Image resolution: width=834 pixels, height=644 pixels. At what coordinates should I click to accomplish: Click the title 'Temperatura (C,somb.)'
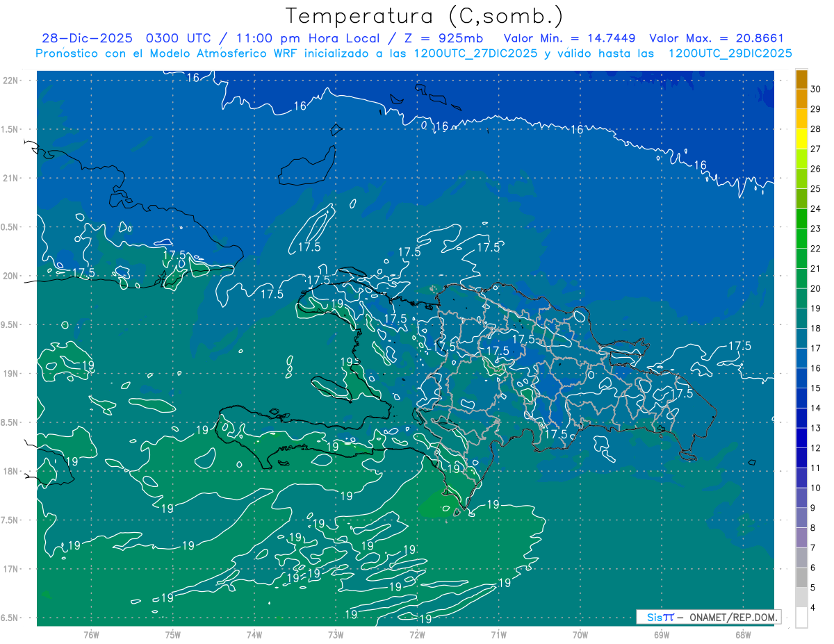[x=425, y=16]
